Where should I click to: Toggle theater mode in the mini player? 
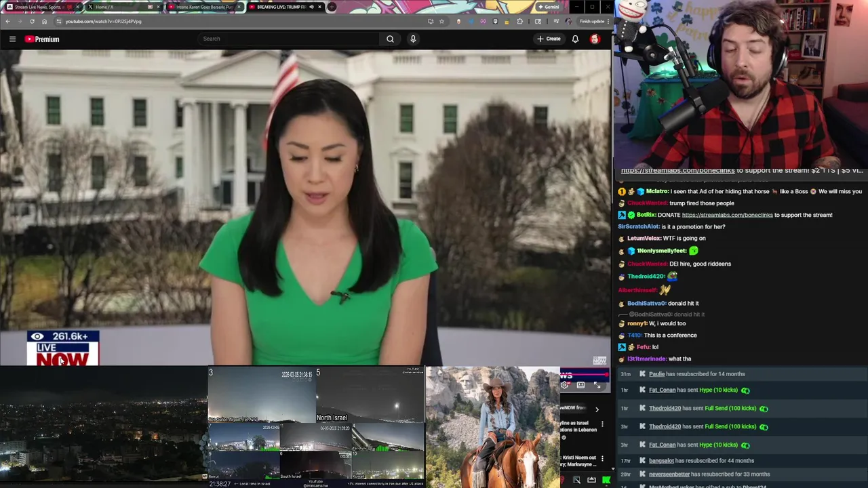tap(580, 385)
